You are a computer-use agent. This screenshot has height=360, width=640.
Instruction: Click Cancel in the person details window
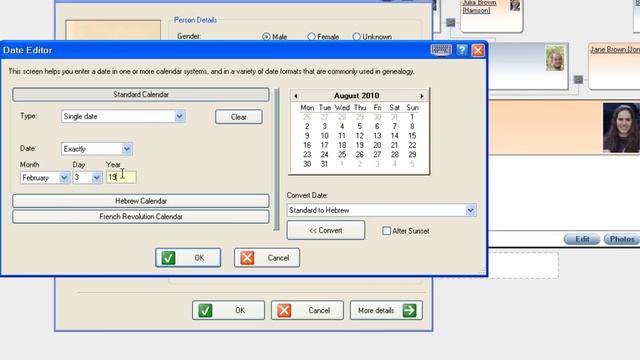[x=307, y=311]
